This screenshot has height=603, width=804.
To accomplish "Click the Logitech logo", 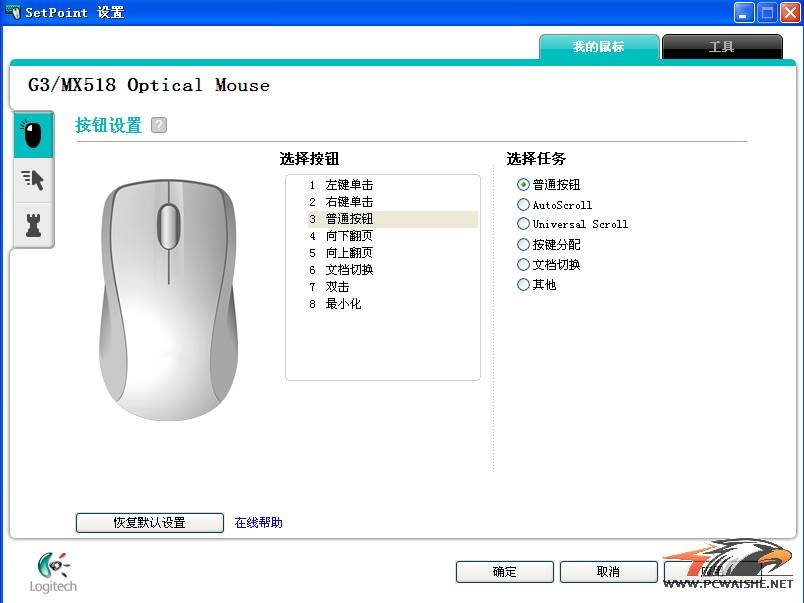I will coord(53,572).
